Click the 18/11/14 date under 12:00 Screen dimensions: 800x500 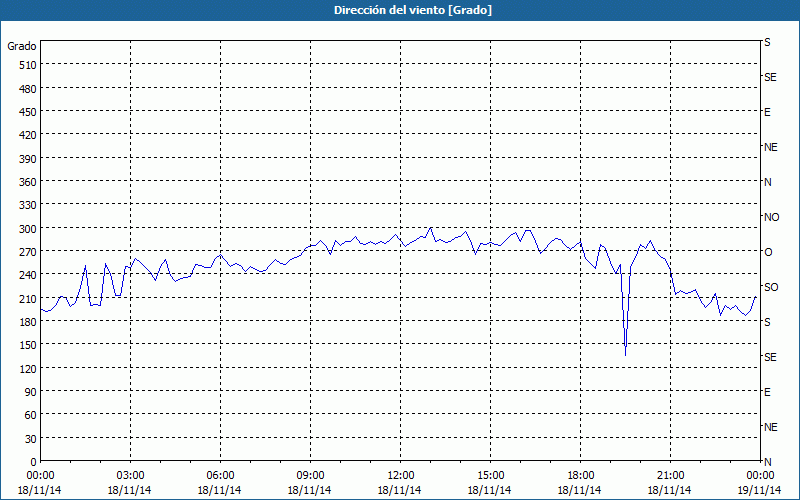399,490
